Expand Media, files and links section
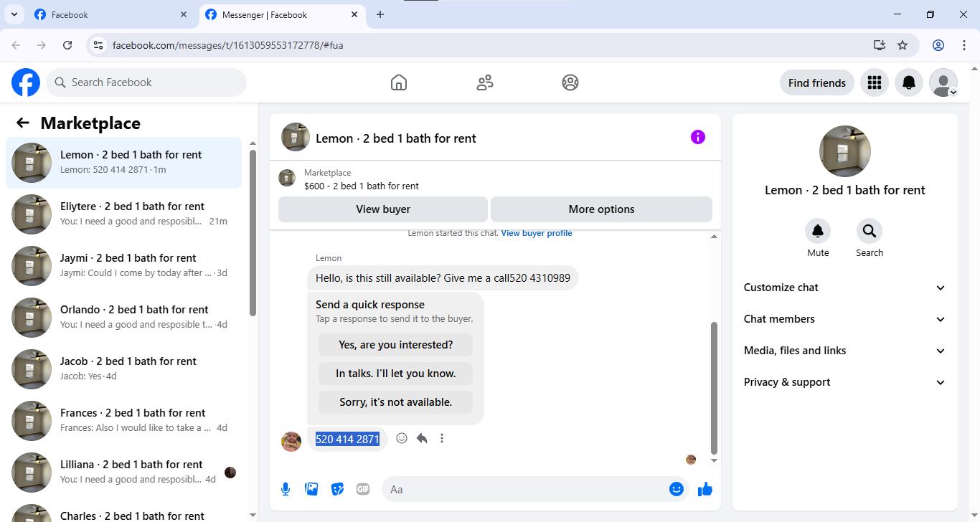The width and height of the screenshot is (980, 522). click(x=845, y=351)
